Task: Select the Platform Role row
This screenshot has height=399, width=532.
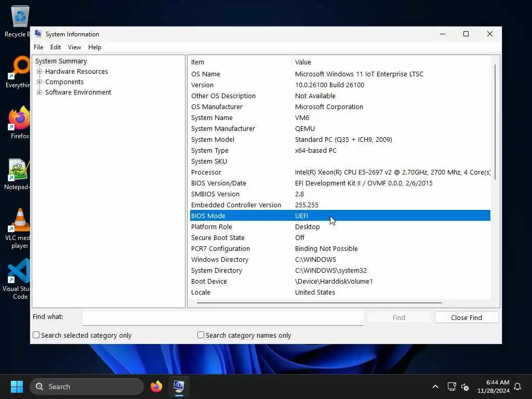Action: pos(340,227)
